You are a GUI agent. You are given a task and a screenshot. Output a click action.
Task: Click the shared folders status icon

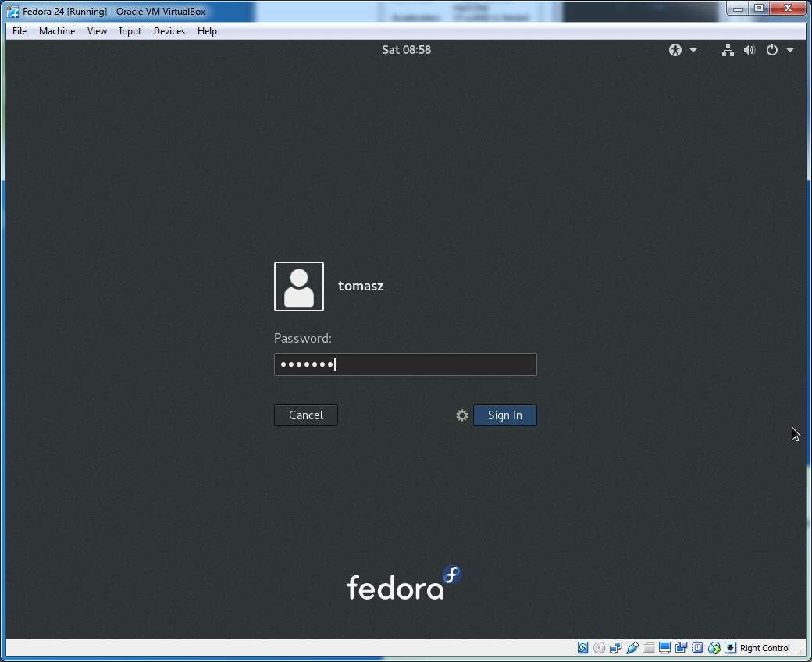click(x=648, y=647)
